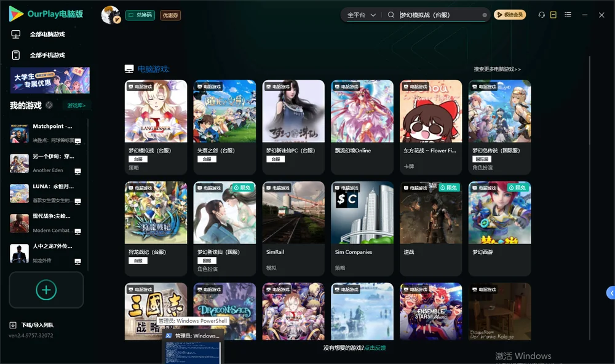Open the 游戏库> link
This screenshot has width=615, height=364.
(x=76, y=106)
